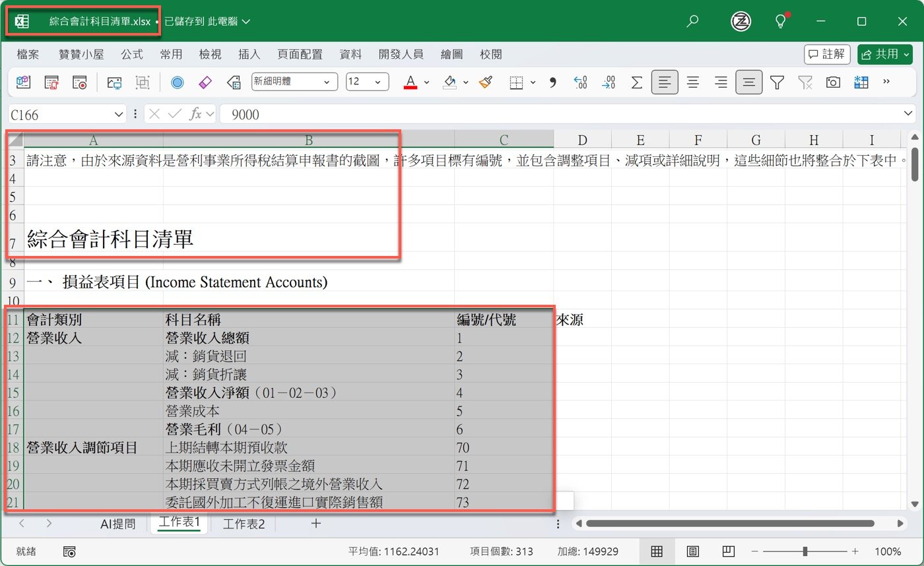Open the macro recorder in the status bar
This screenshot has width=924, height=566.
coord(70,551)
